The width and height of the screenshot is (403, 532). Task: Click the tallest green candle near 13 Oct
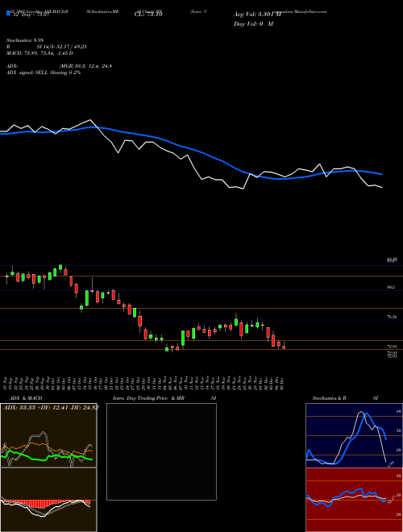click(x=87, y=298)
